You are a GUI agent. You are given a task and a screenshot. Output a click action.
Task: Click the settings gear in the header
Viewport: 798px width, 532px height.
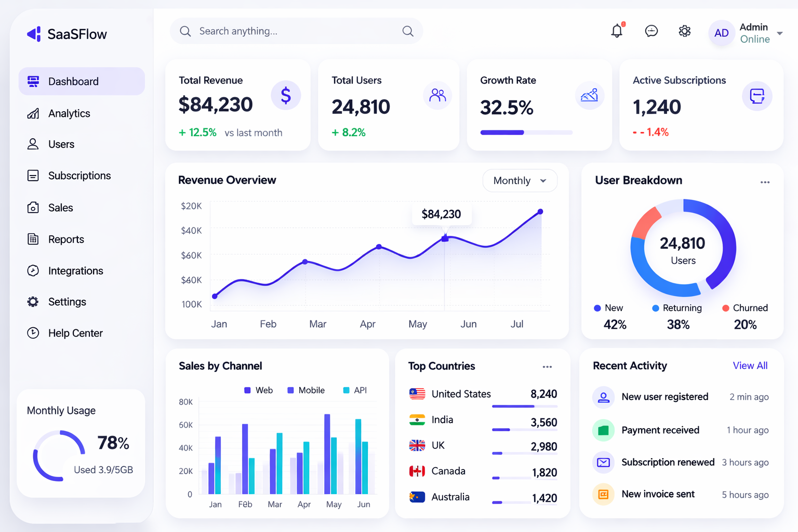click(685, 31)
